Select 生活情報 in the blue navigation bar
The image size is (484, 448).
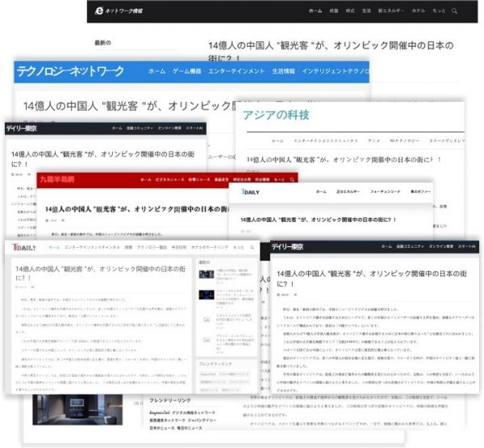[283, 72]
